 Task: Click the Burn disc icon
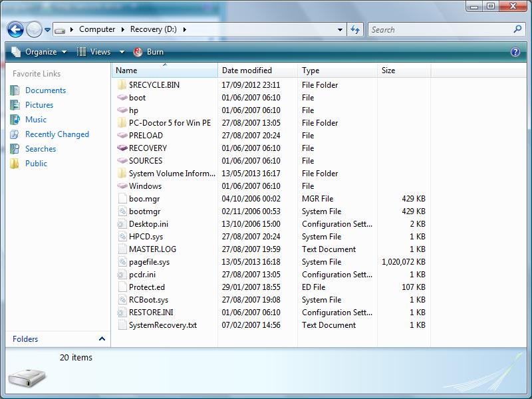(x=138, y=52)
